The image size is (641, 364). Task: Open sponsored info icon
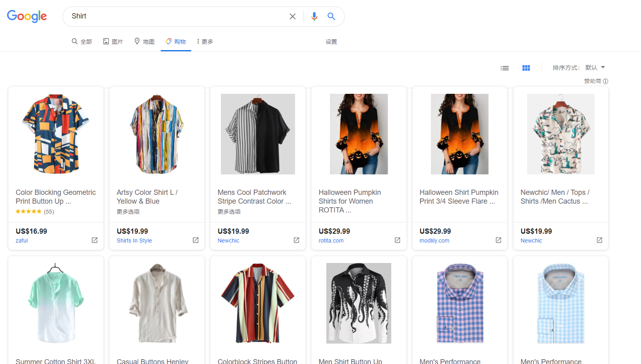click(x=606, y=81)
